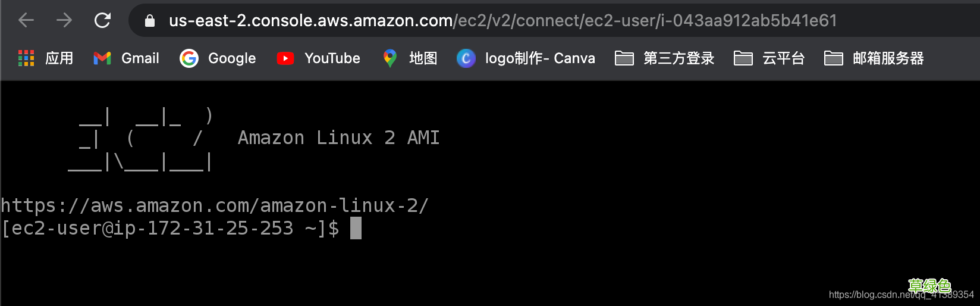Image resolution: width=980 pixels, height=306 pixels.
Task: Expand the 邮箱服务器 bookmark folder
Action: coord(874,58)
